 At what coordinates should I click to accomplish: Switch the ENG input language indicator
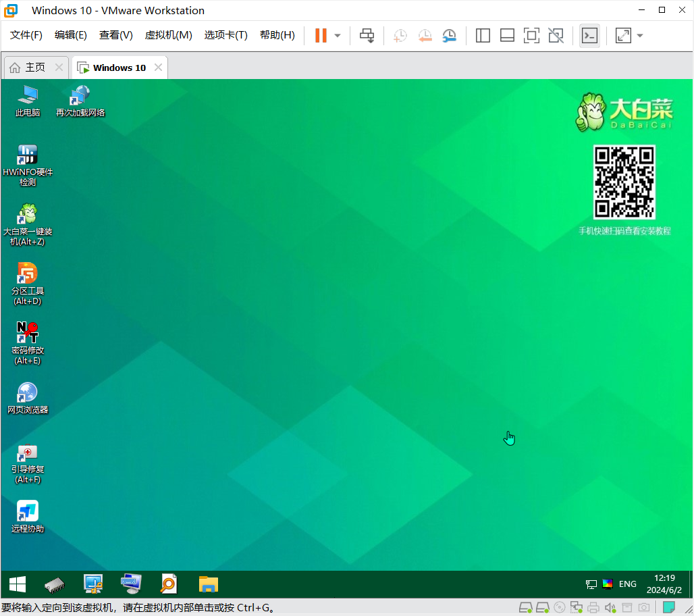[x=628, y=584]
